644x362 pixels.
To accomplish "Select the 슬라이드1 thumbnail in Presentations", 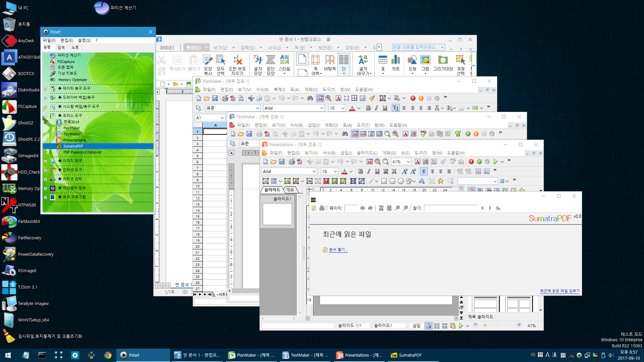I will [x=277, y=214].
